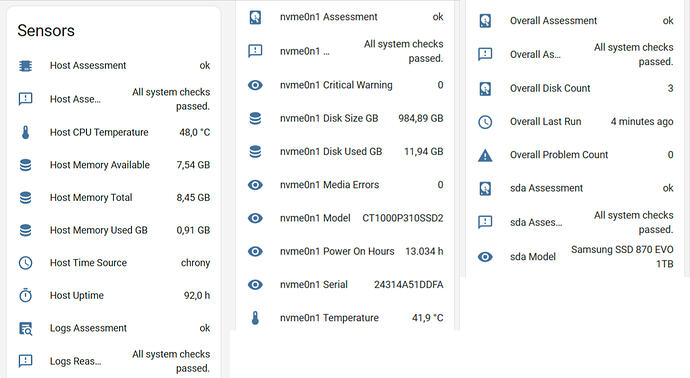
Task: Click the Overall Last Run label
Action: [x=546, y=122]
